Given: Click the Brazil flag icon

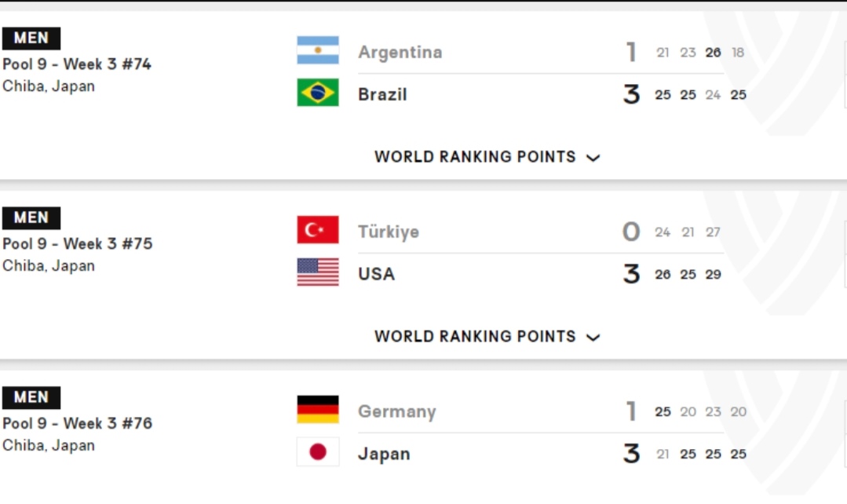Looking at the screenshot, I should (318, 93).
